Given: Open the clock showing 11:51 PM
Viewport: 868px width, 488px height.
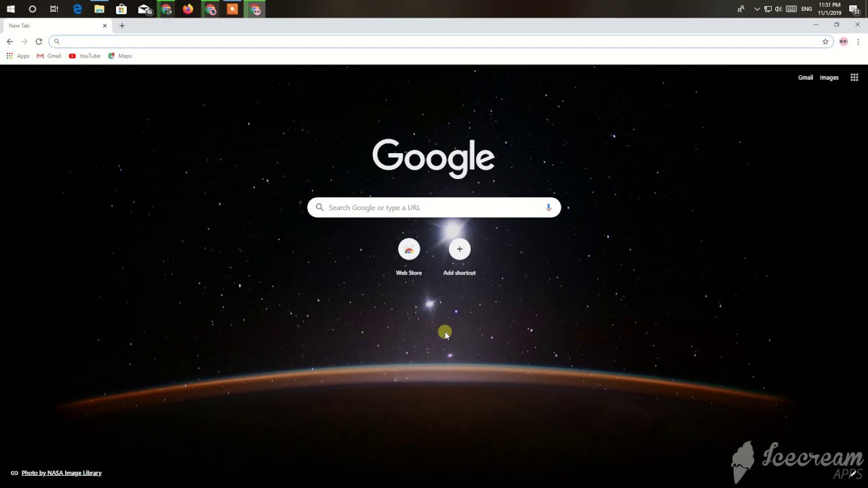Looking at the screenshot, I should pos(829,9).
